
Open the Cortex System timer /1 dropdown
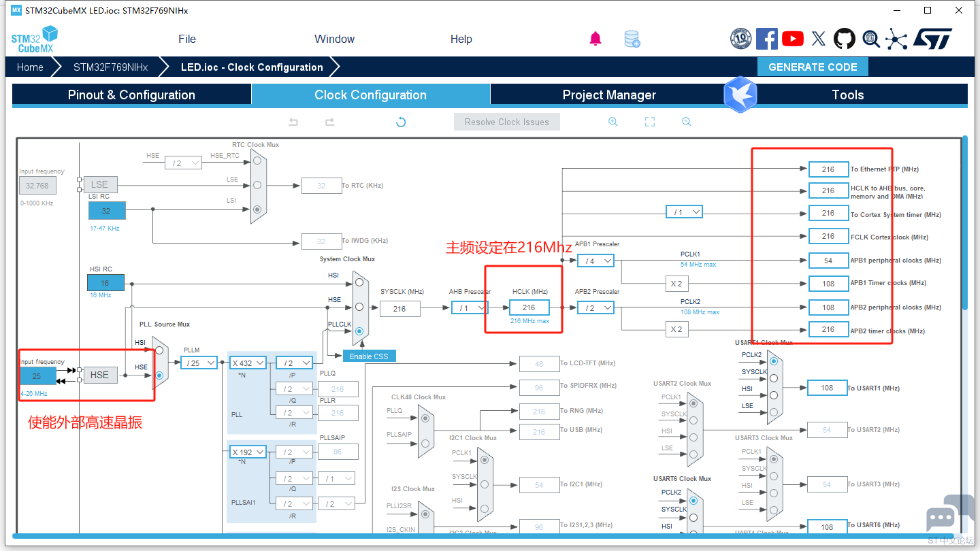(x=684, y=212)
